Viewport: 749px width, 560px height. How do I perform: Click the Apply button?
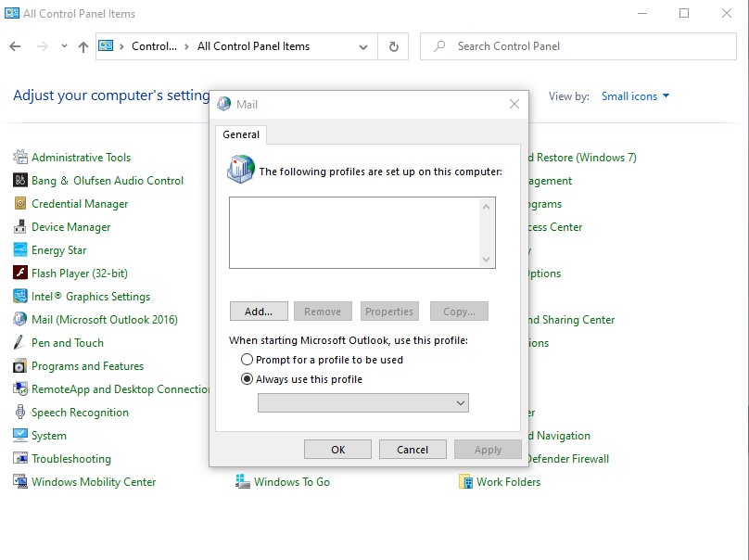[488, 450]
